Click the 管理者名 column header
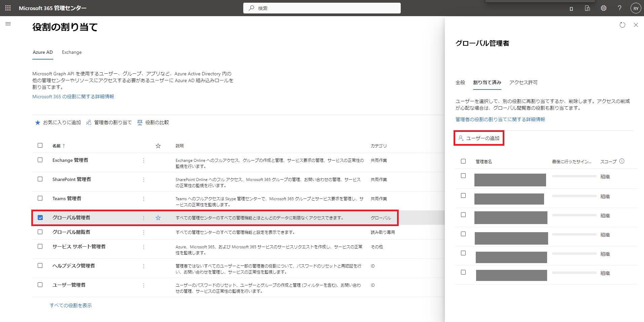The image size is (644, 322). pos(484,162)
